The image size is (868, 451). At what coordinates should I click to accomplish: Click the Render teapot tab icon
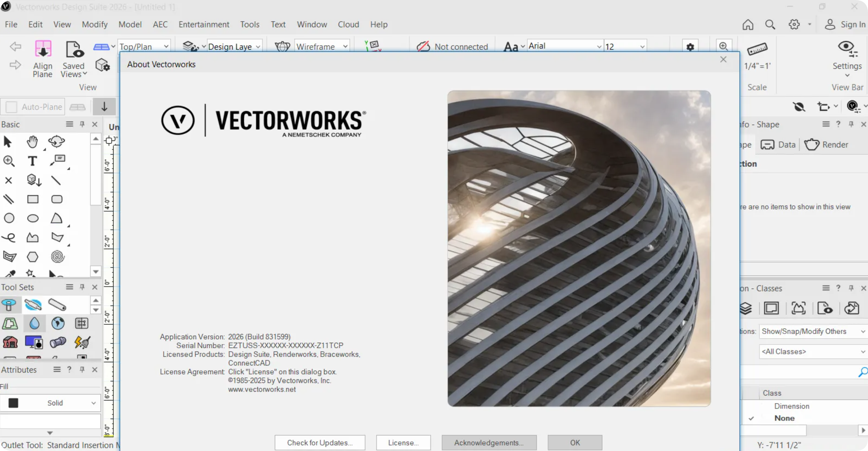tap(812, 145)
